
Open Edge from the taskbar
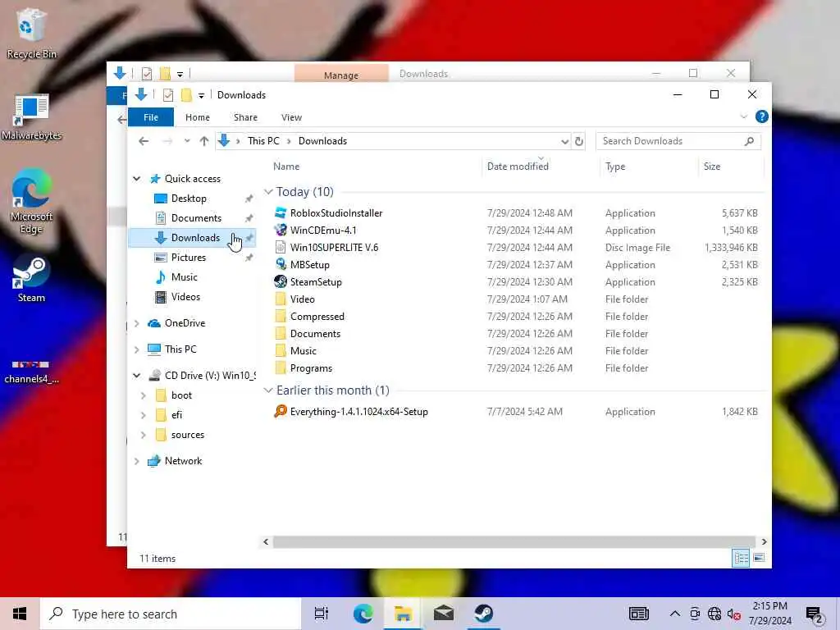(x=363, y=614)
